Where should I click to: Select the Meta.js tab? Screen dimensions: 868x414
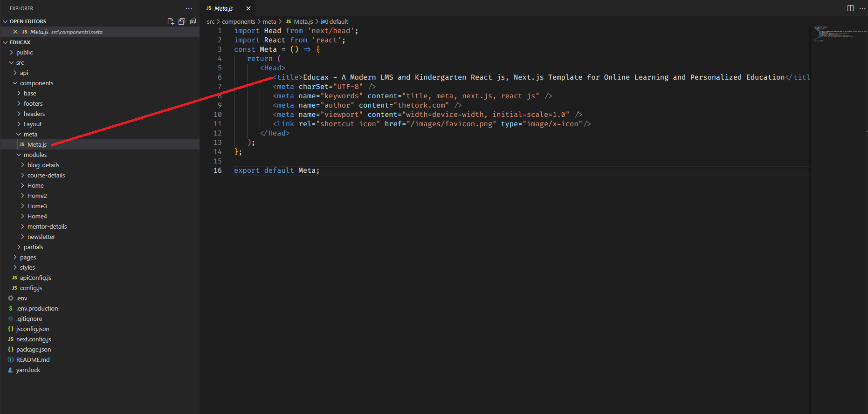(x=223, y=8)
